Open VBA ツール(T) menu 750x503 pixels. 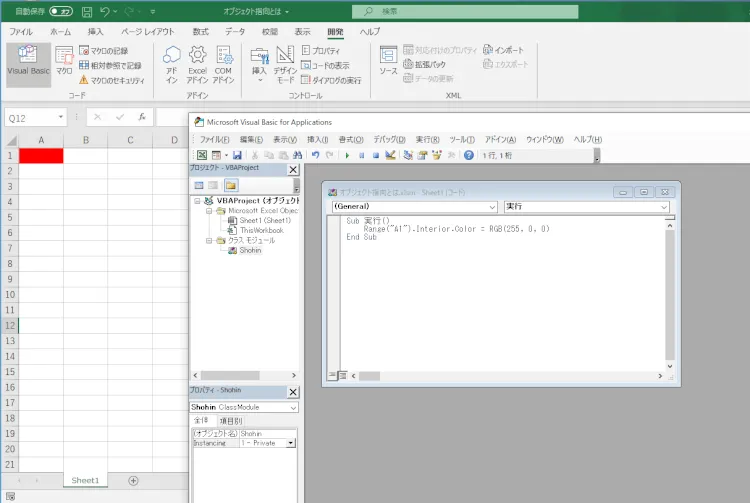[462, 140]
